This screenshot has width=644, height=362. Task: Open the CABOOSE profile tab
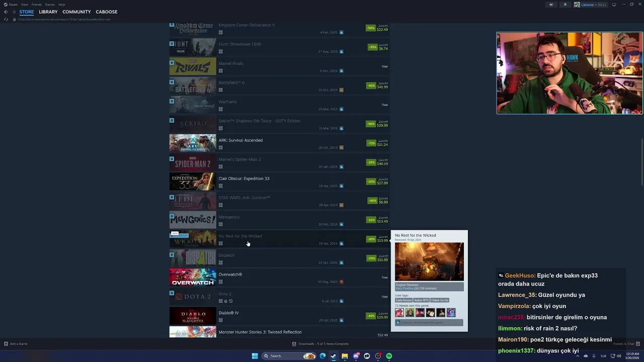(x=107, y=12)
